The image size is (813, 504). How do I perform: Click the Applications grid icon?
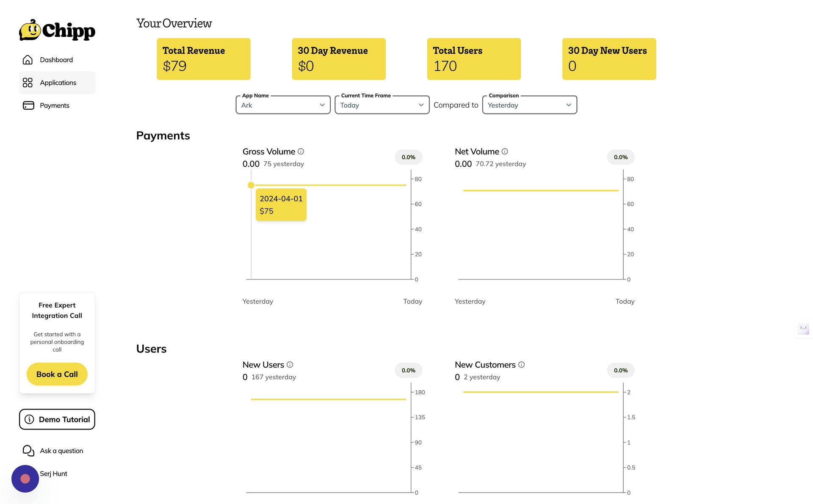tap(28, 83)
